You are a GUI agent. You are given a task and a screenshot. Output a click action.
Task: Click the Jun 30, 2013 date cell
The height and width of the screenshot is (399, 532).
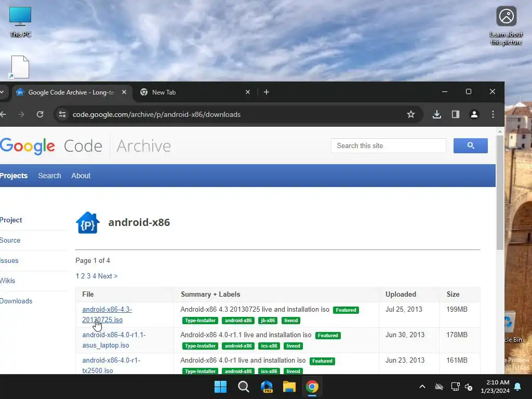pyautogui.click(x=405, y=335)
